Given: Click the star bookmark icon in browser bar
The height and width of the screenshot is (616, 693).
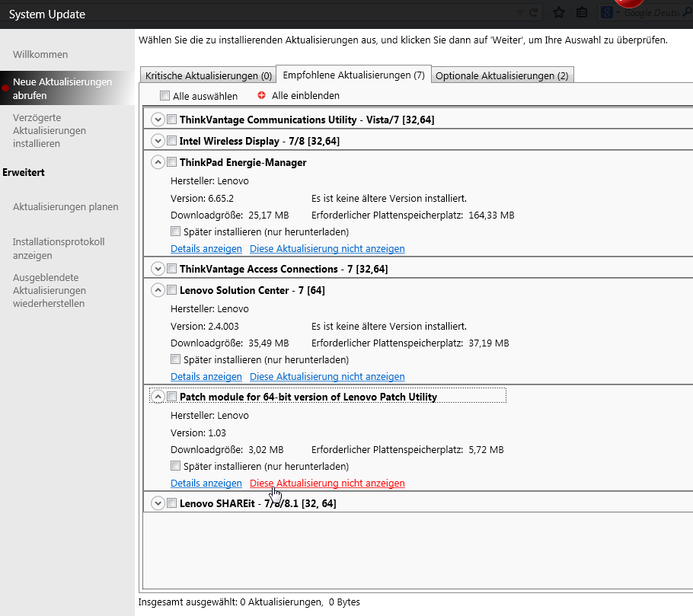Looking at the screenshot, I should point(559,12).
